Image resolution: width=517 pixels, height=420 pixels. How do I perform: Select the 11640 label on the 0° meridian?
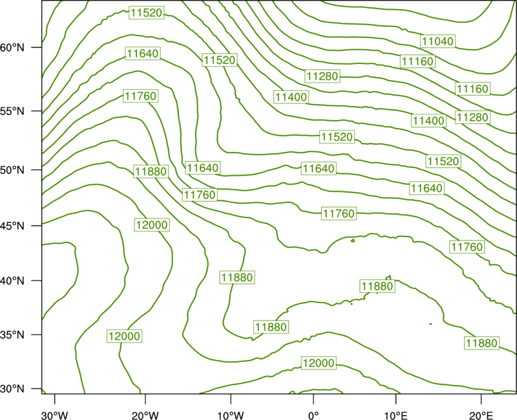tap(319, 169)
